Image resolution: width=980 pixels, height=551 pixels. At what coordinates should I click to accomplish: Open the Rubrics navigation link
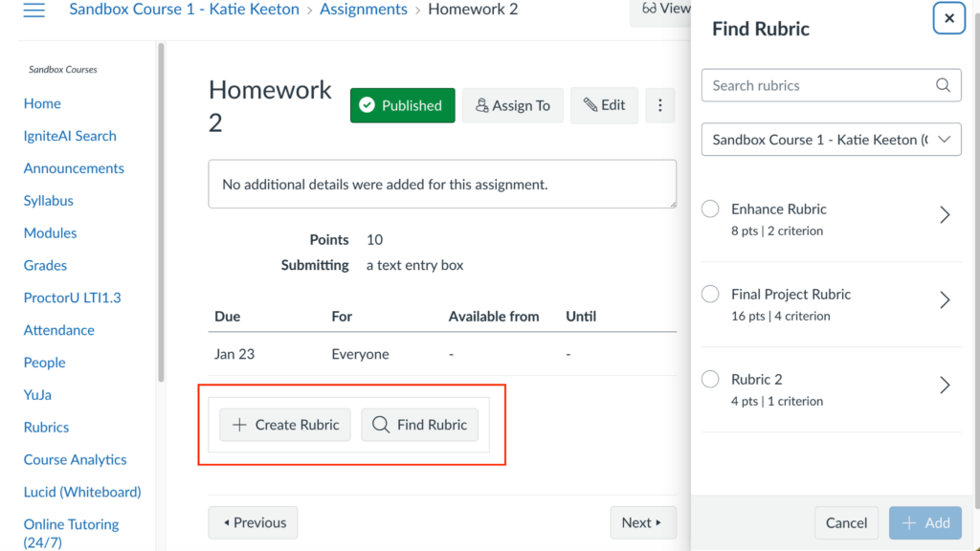46,428
